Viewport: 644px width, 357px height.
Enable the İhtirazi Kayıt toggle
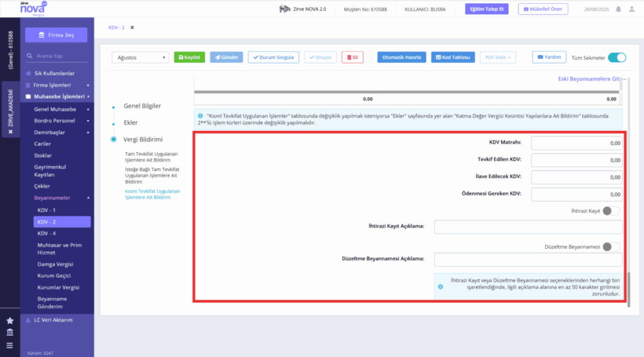tap(611, 211)
